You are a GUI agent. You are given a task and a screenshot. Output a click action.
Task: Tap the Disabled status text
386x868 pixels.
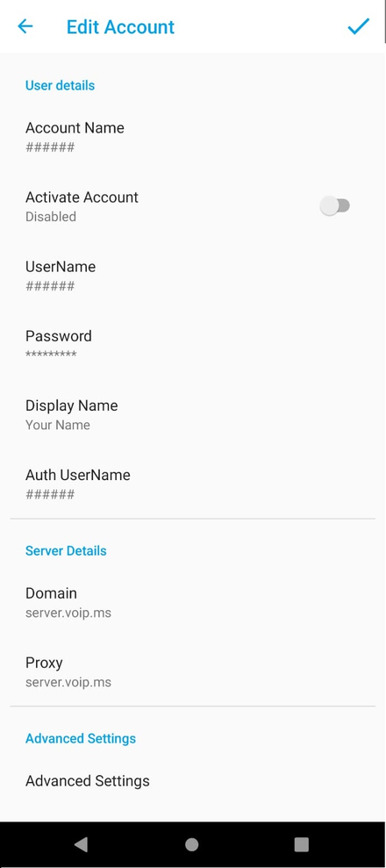pyautogui.click(x=51, y=217)
